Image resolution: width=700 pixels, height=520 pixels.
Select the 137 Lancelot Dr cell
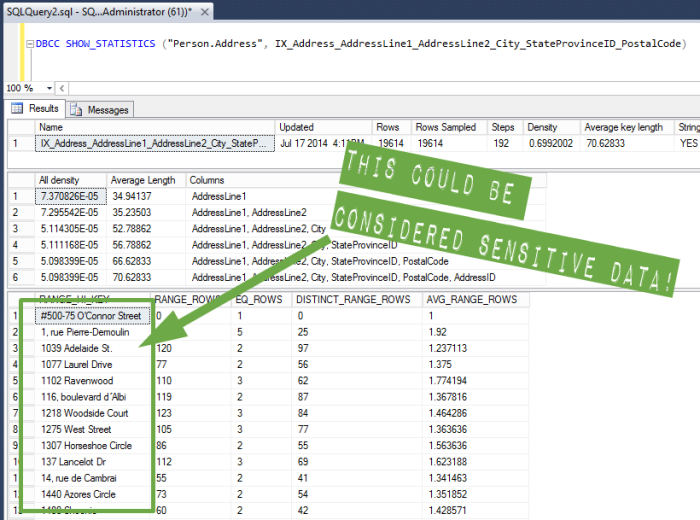[x=92, y=462]
